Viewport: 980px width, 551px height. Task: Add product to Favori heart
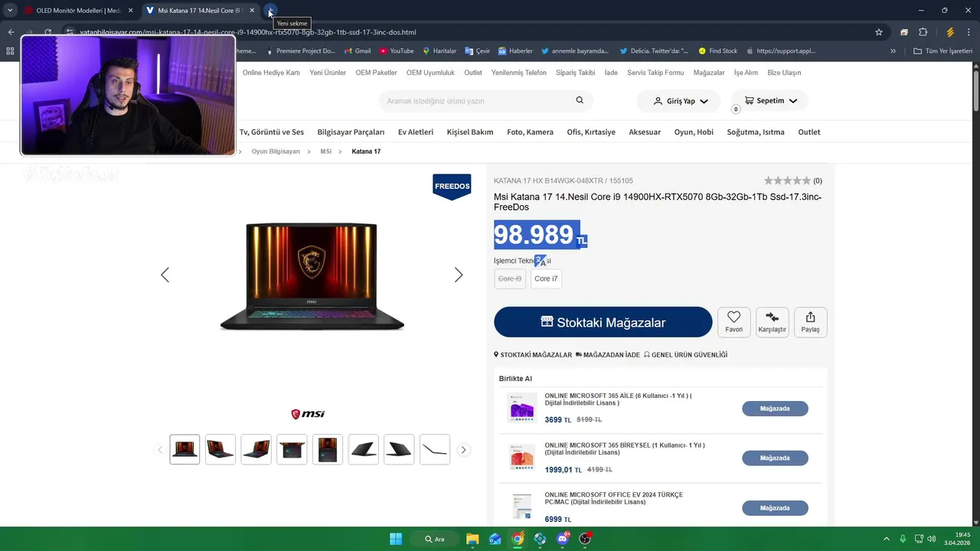click(x=734, y=322)
